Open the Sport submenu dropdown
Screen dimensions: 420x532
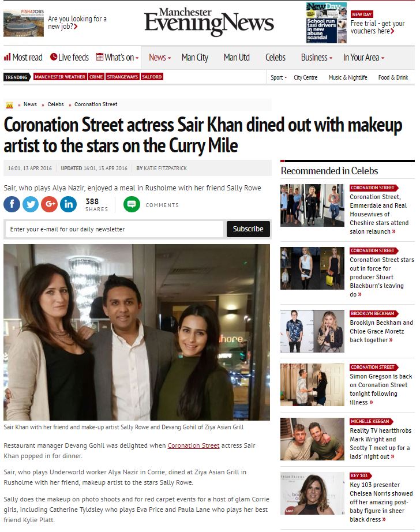tap(279, 77)
